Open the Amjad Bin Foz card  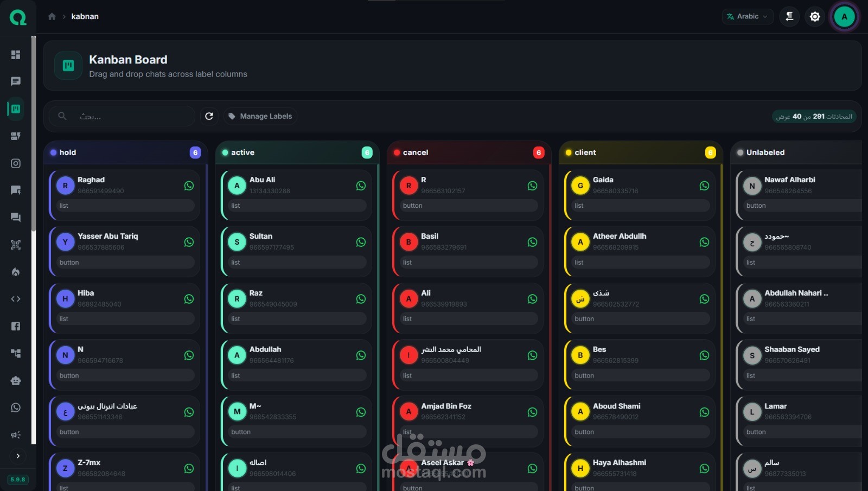click(x=468, y=422)
